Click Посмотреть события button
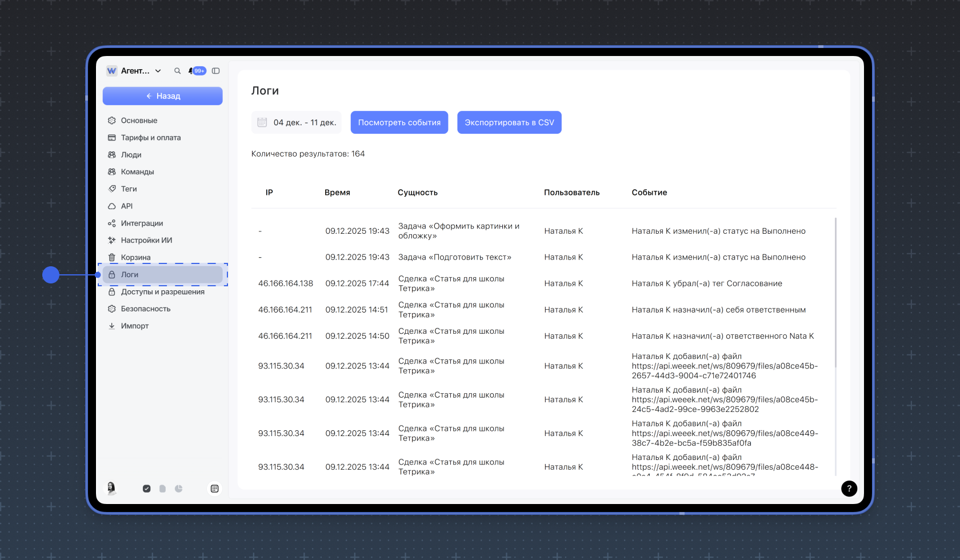The height and width of the screenshot is (560, 960). 399,122
